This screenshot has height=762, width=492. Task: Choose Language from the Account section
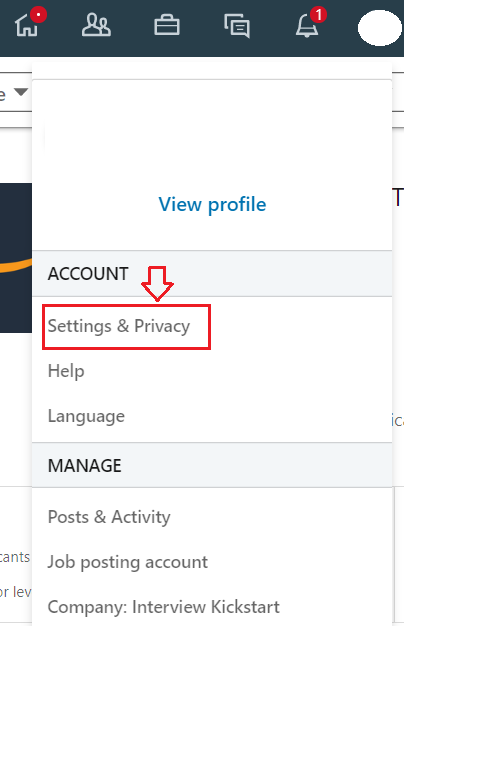86,416
